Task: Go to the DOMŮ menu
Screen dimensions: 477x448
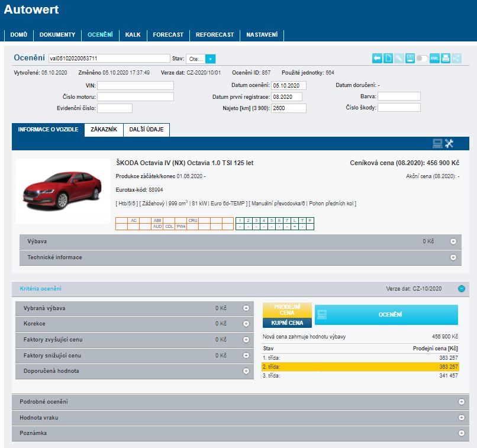Action: point(19,35)
